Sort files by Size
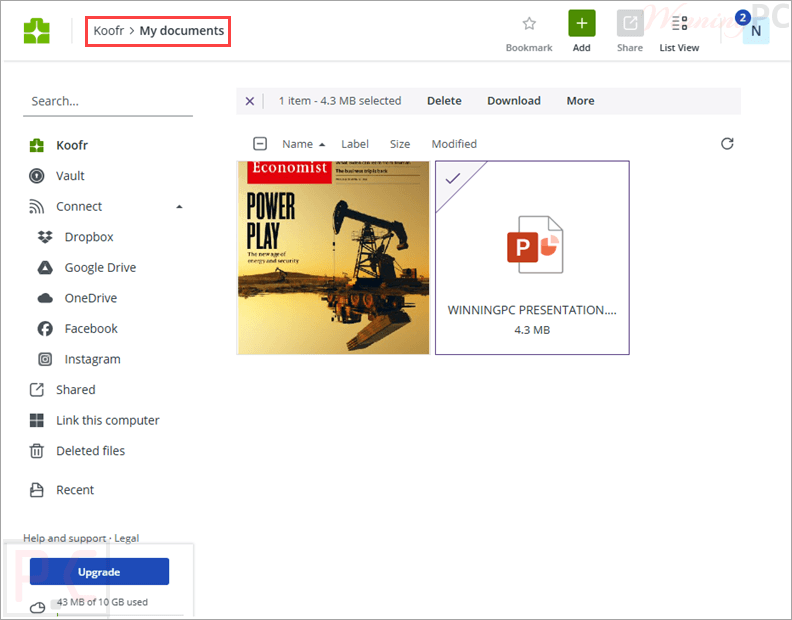Image resolution: width=792 pixels, height=620 pixels. (x=400, y=144)
